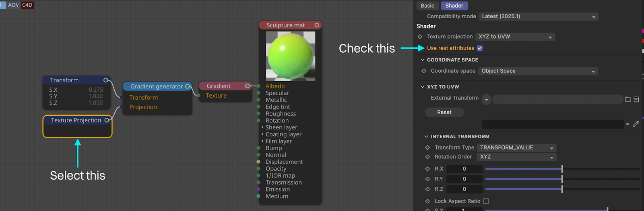Screen dimensions: 644x211
Task: Click the keyframe diamond beside Coordinate space
Action: 423,71
